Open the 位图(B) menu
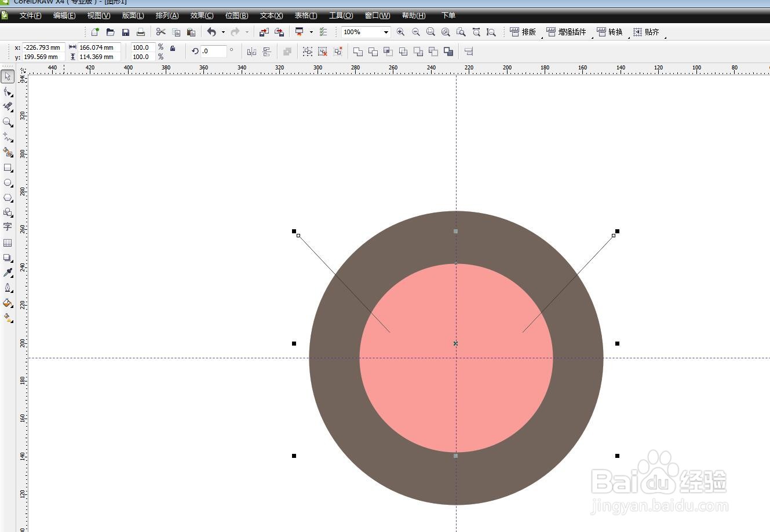Image resolution: width=770 pixels, height=532 pixels. tap(236, 16)
